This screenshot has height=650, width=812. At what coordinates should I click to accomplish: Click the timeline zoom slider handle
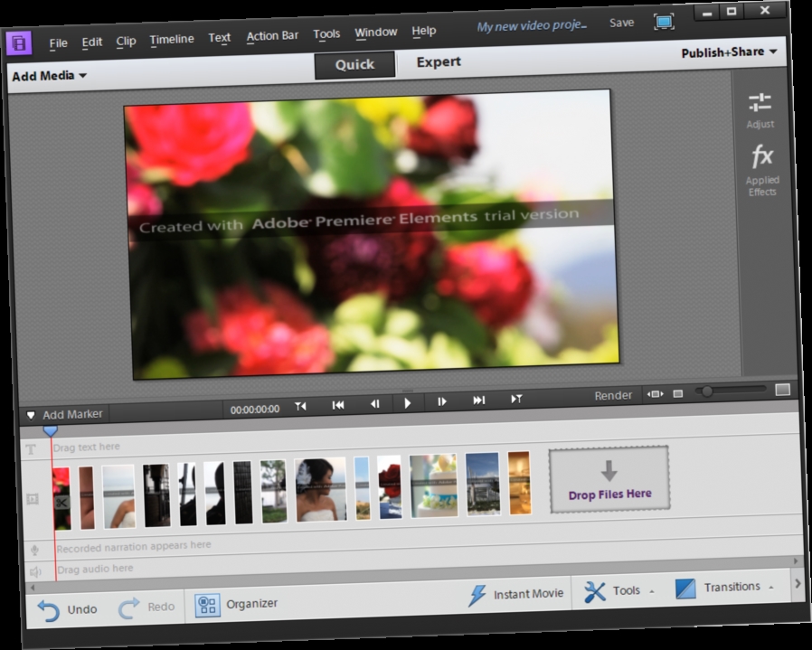(x=706, y=392)
